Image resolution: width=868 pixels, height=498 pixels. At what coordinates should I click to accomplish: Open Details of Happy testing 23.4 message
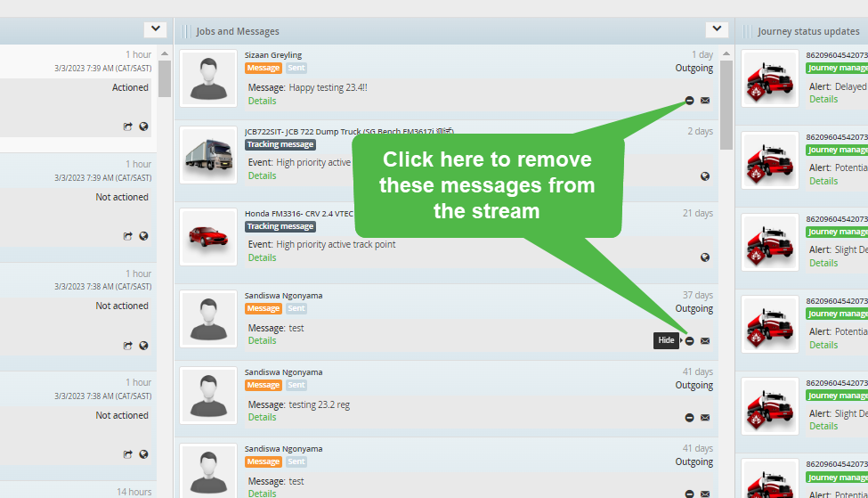[x=262, y=101]
